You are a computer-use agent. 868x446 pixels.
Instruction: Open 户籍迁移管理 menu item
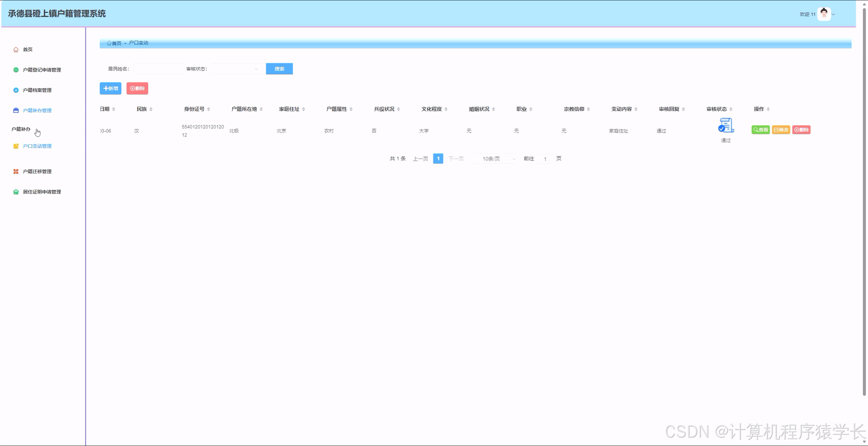point(37,172)
